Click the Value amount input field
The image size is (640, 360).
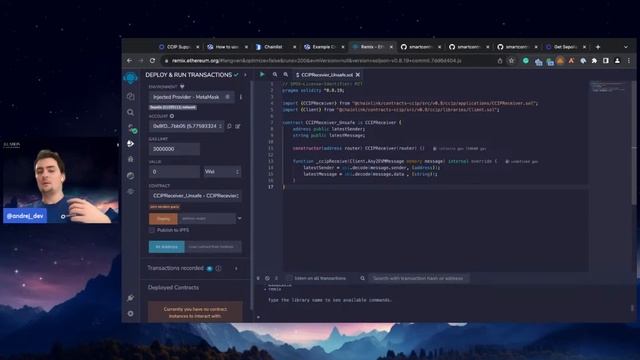[x=174, y=172]
